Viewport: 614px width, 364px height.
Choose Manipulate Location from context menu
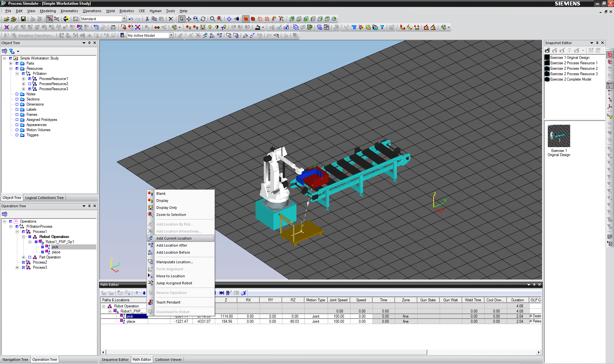coord(181,262)
